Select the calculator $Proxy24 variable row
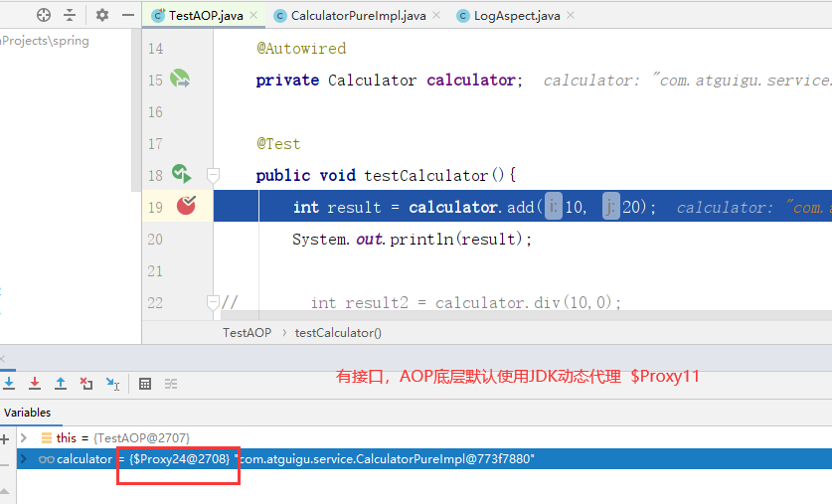Image resolution: width=832 pixels, height=504 pixels. [423, 459]
